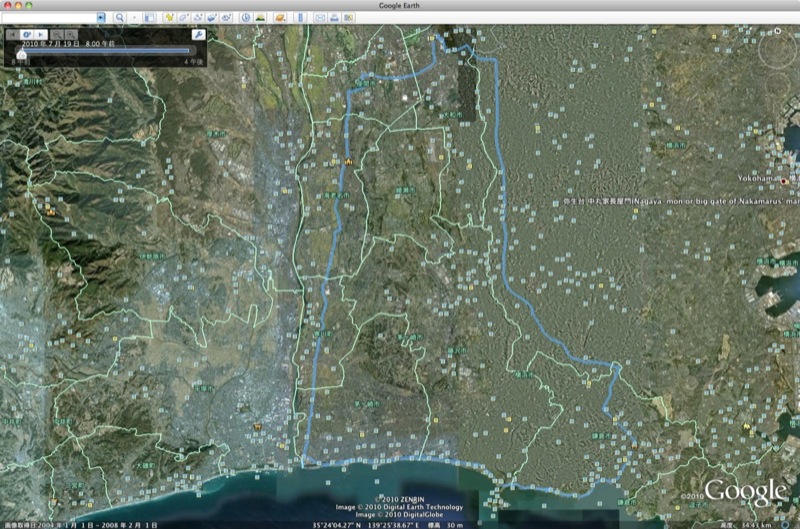Click the time slider clock button

point(27,35)
